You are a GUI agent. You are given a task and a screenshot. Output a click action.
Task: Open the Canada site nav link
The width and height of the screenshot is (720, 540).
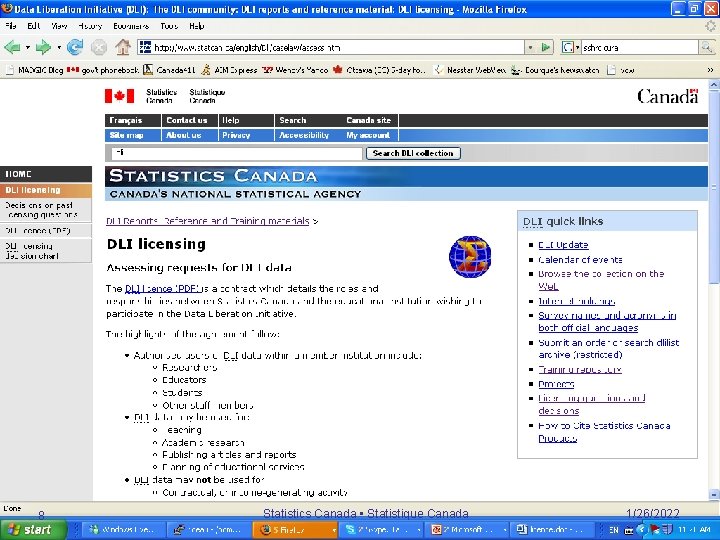click(x=369, y=120)
